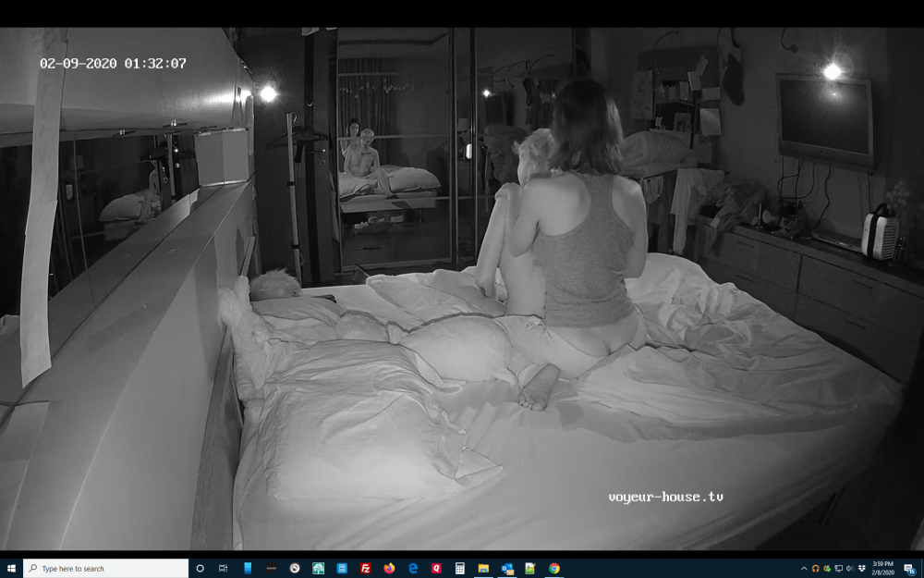Expand the hidden system tray icons
Viewport: 924px width, 578px height.
click(x=804, y=569)
